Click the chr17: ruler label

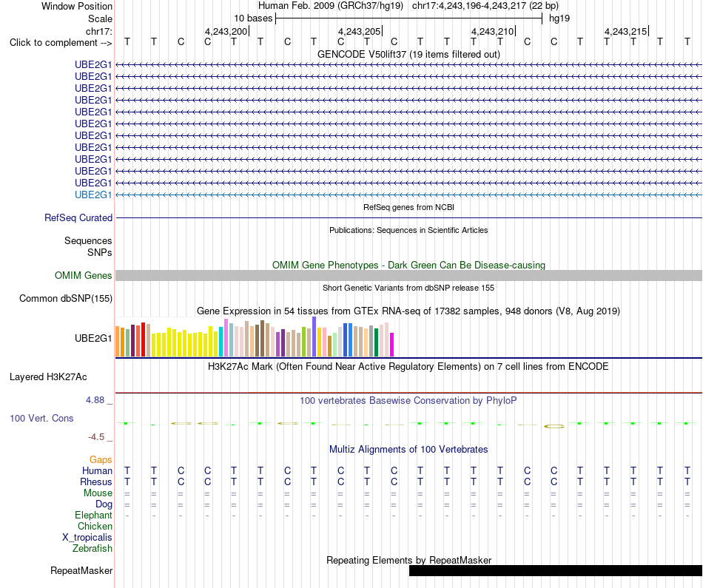pos(98,31)
